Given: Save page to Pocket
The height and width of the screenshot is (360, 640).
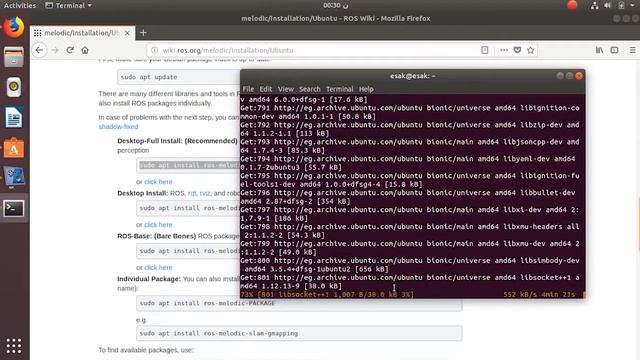Looking at the screenshot, I should click(517, 50).
